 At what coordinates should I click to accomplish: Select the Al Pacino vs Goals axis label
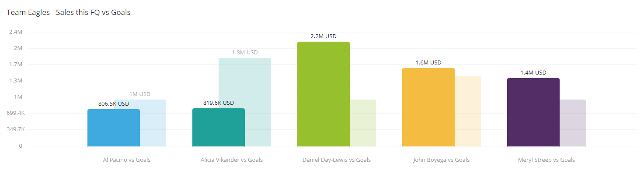point(127,160)
